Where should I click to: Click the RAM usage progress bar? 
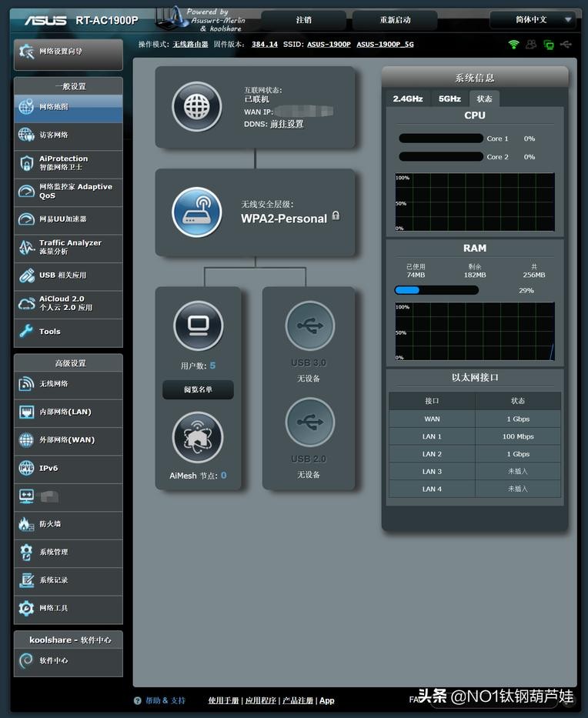point(436,290)
